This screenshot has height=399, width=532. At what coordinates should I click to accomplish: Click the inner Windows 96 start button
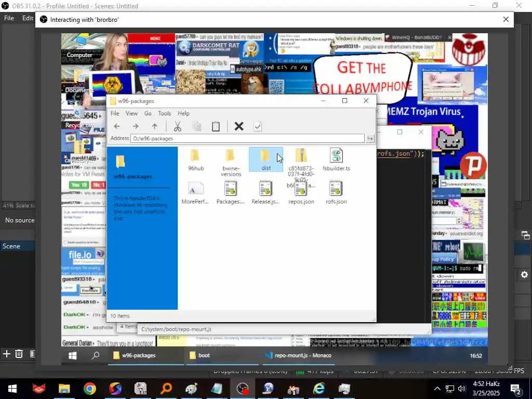73,355
